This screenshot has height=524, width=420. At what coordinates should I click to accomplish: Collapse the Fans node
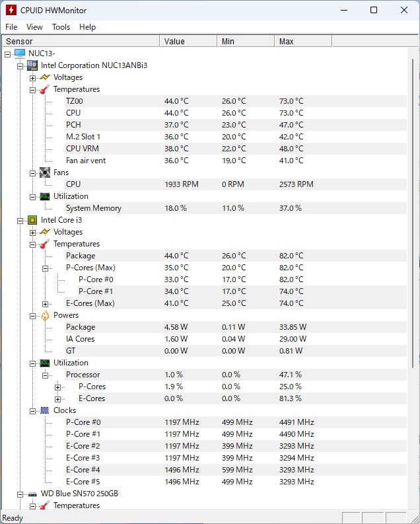coord(33,173)
